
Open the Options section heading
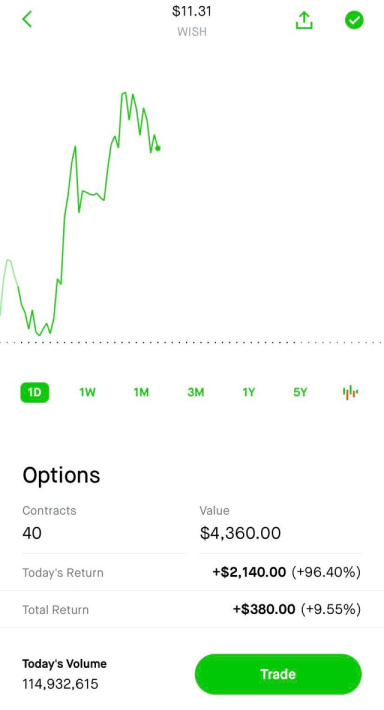point(61,475)
